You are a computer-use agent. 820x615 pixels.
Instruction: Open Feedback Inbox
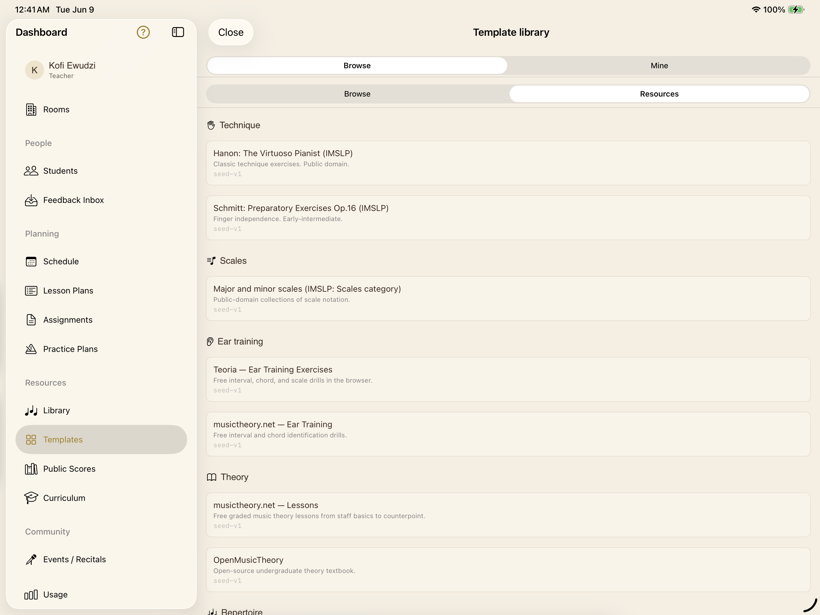tap(101, 200)
